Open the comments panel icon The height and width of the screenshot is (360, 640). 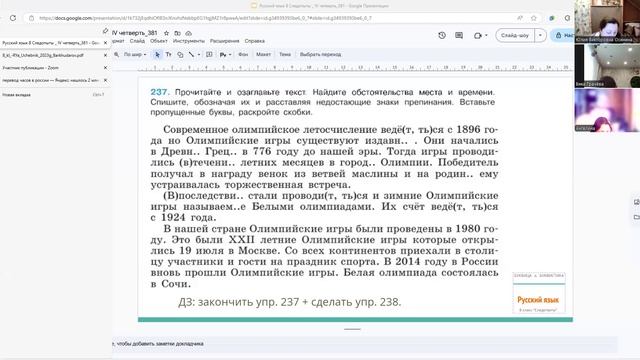(x=459, y=36)
